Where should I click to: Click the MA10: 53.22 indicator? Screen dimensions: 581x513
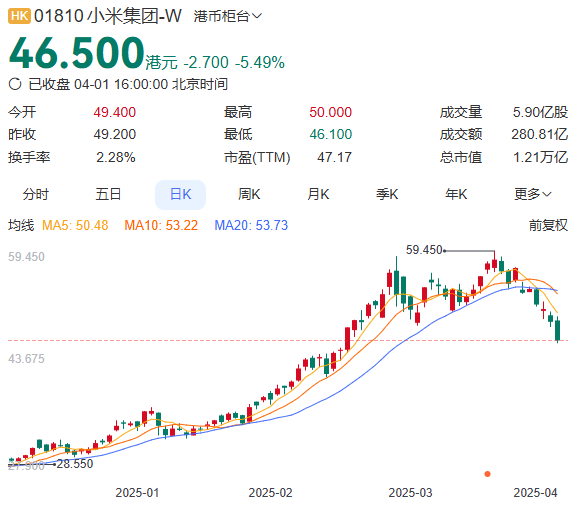pyautogui.click(x=161, y=225)
